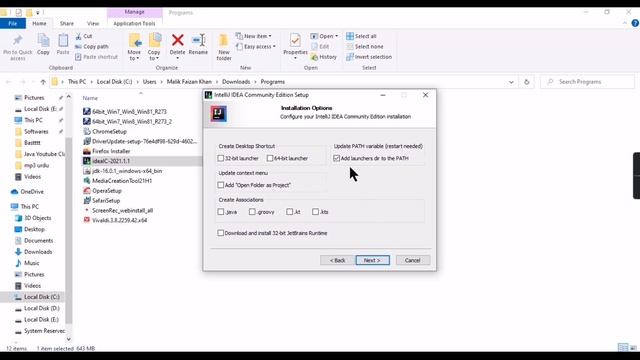
Task: Click the Name column header
Action: coord(90,98)
